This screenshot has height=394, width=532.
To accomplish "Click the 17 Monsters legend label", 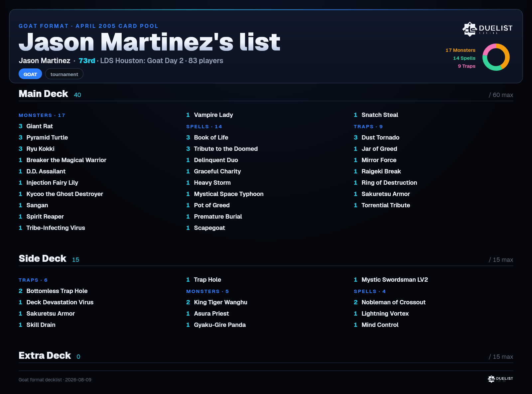I will 461,50.
